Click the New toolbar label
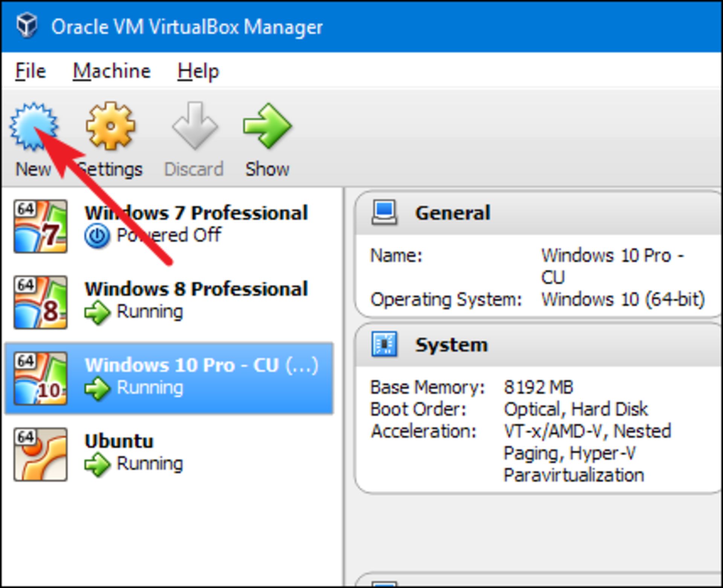Screen dimensions: 723x588 coord(33,169)
